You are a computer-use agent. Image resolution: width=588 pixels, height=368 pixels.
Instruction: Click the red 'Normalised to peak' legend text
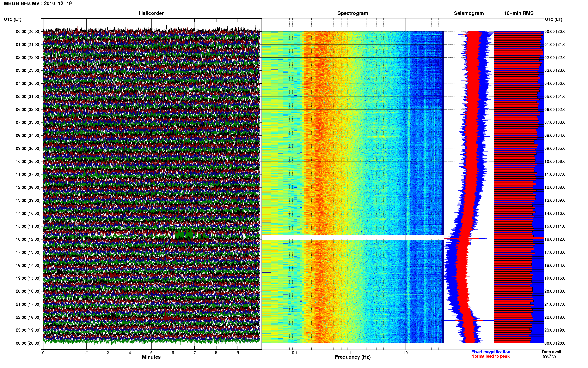tap(490, 356)
